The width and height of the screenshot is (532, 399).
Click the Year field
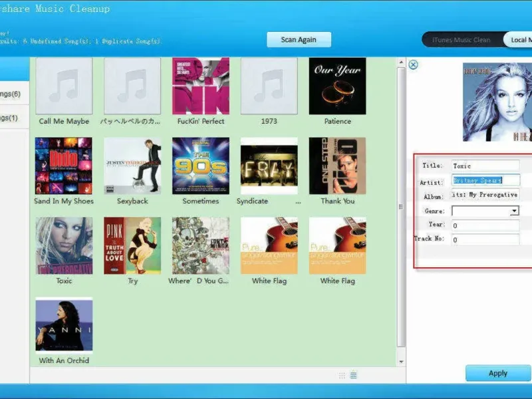pos(485,225)
